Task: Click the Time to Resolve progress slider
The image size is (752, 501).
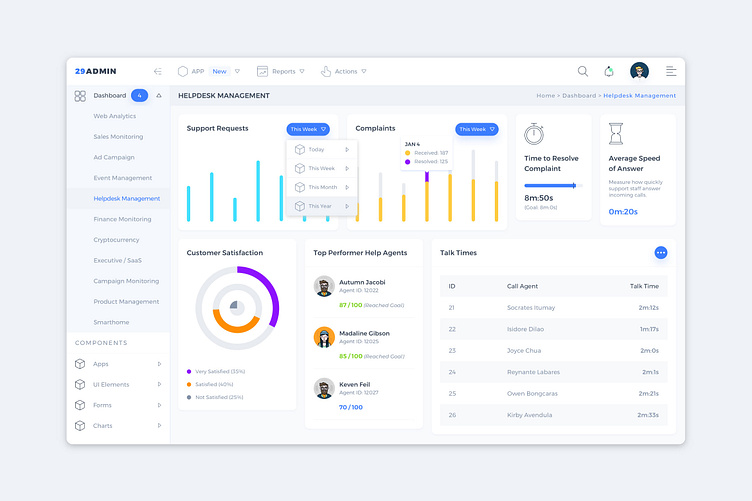Action: pos(553,186)
